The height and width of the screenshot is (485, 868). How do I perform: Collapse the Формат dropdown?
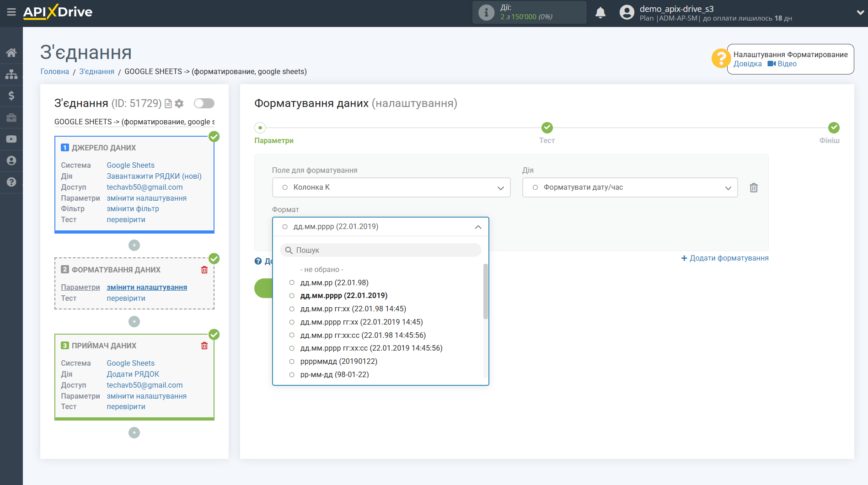pos(380,227)
